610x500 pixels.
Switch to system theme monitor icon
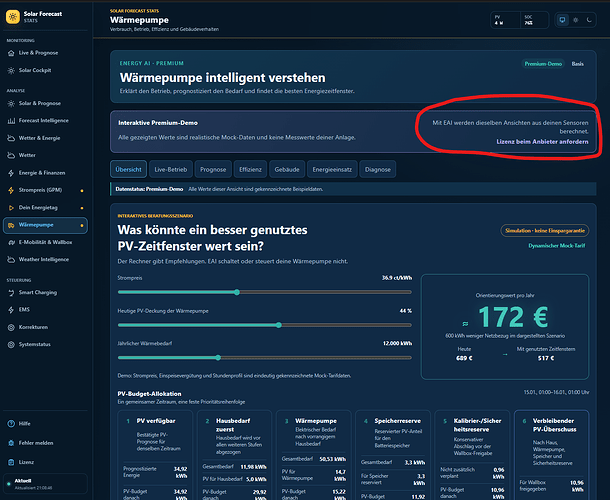coord(562,20)
